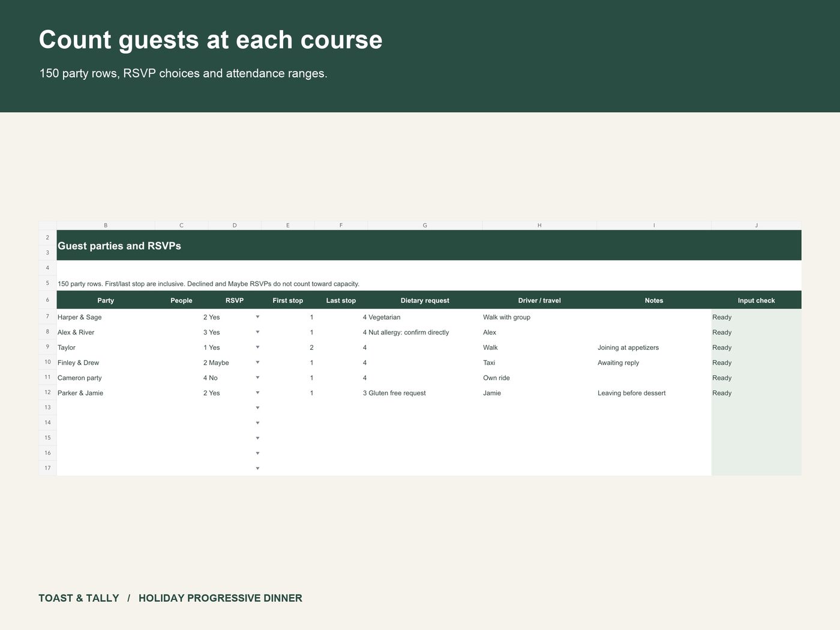Viewport: 840px width, 630px height.
Task: Select the Vegetarian dietary cell
Action: (x=425, y=317)
